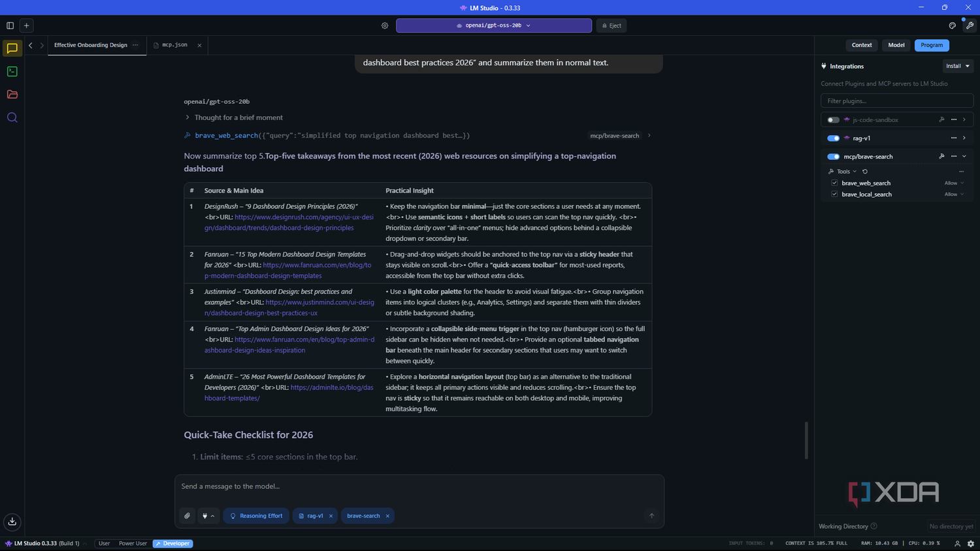
Task: Switch to the Model tab
Action: tap(896, 45)
